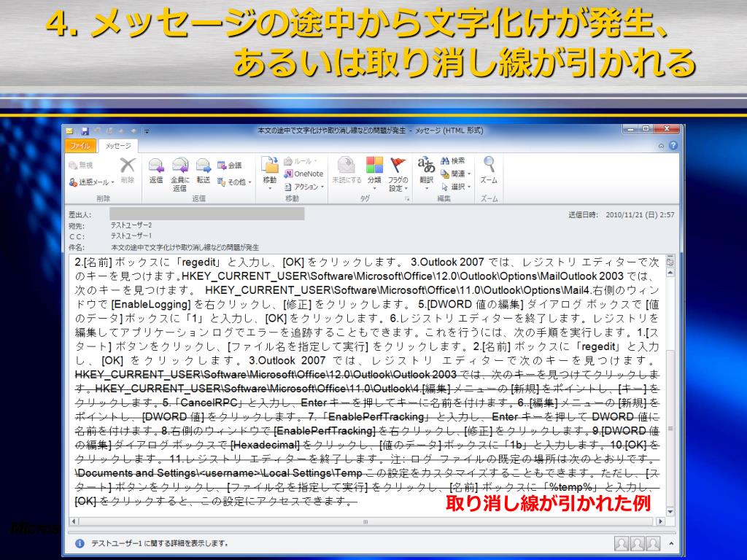Click the テストユーザー1に関する詳細を表示します text
Screen dimensions: 747x560
(160, 543)
